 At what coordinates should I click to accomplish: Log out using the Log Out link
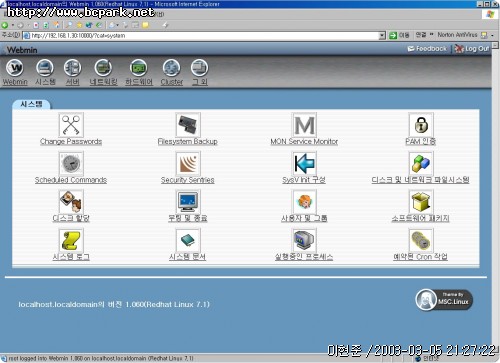point(472,49)
